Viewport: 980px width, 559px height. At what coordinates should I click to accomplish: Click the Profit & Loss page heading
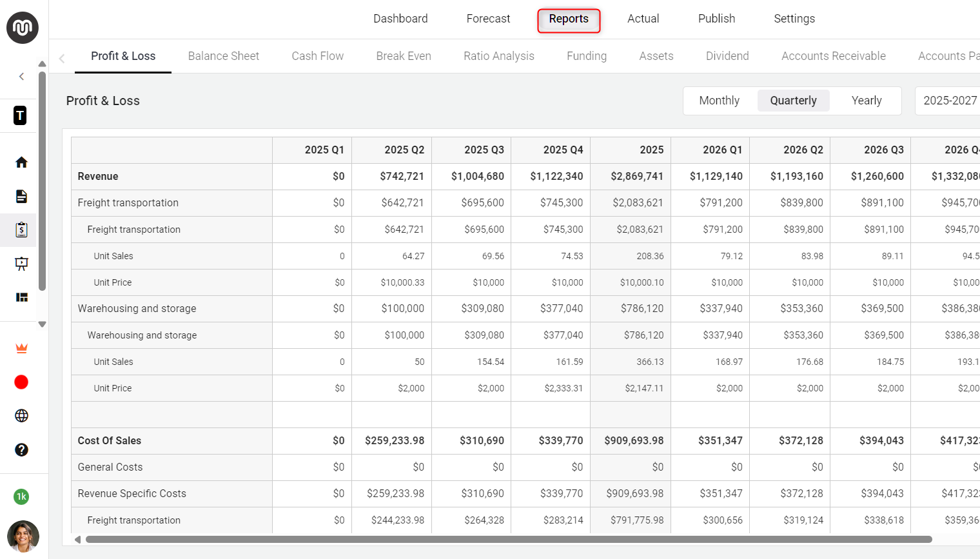coord(103,101)
